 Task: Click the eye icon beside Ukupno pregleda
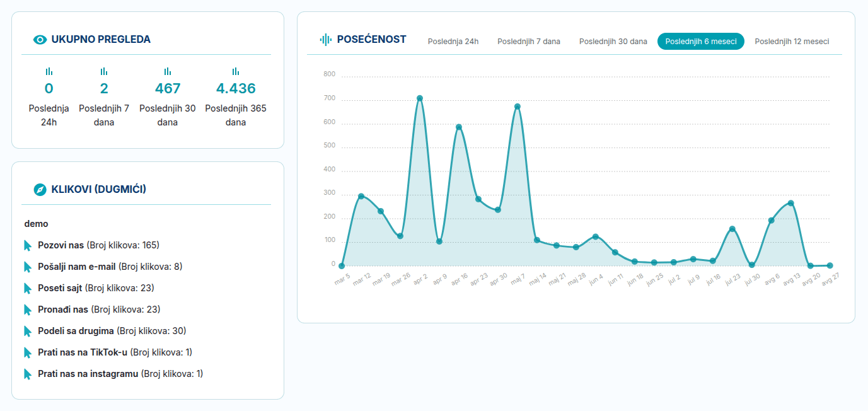click(40, 40)
